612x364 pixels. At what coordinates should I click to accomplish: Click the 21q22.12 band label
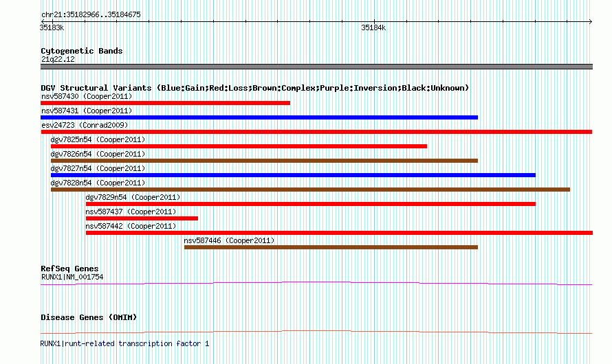click(x=58, y=59)
